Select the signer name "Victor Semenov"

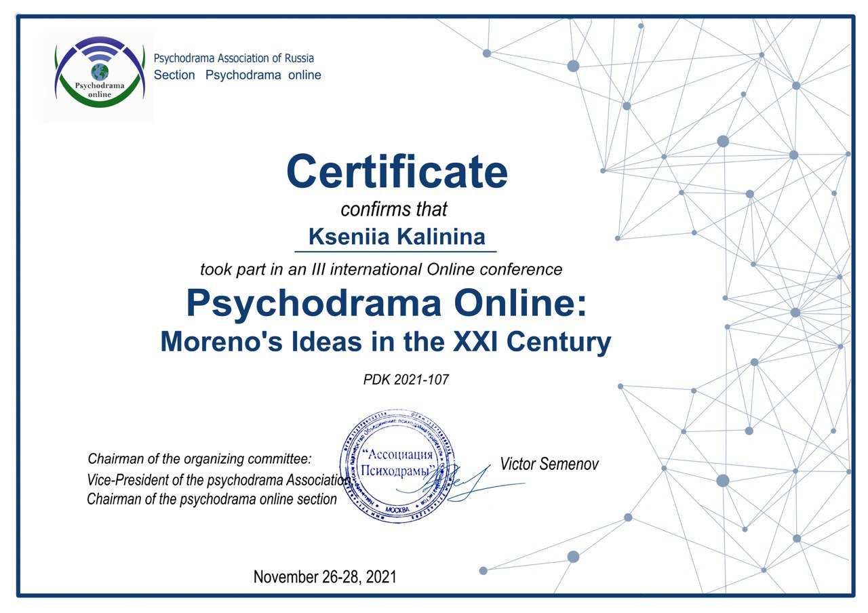coord(549,464)
